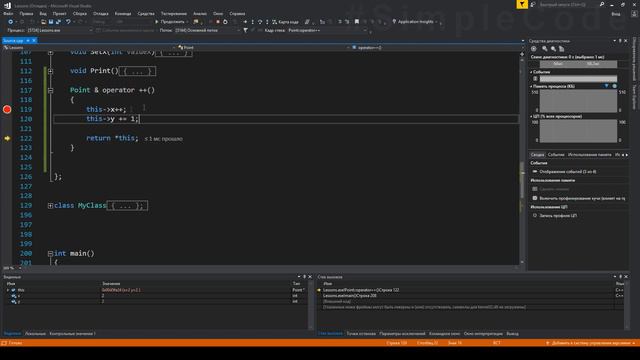This screenshot has width=640, height=360.
Task: Click the Продолжить debug button
Action: pos(170,22)
